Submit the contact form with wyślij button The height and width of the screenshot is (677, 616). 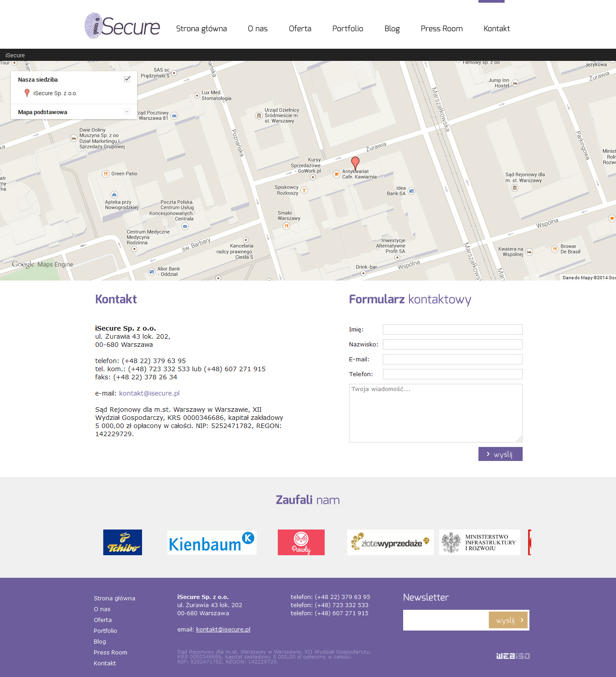click(500, 454)
